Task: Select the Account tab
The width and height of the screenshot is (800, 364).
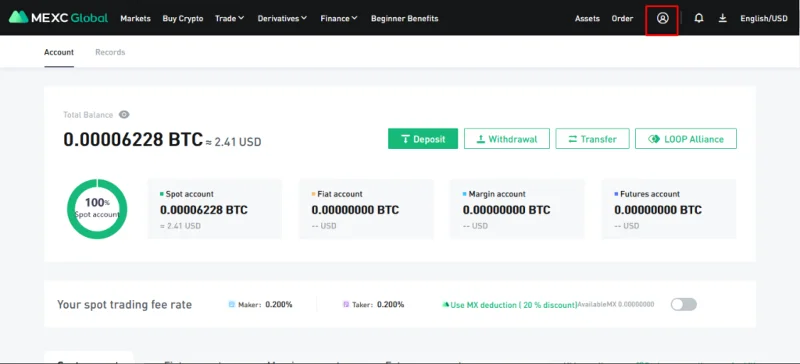Action: click(x=59, y=52)
